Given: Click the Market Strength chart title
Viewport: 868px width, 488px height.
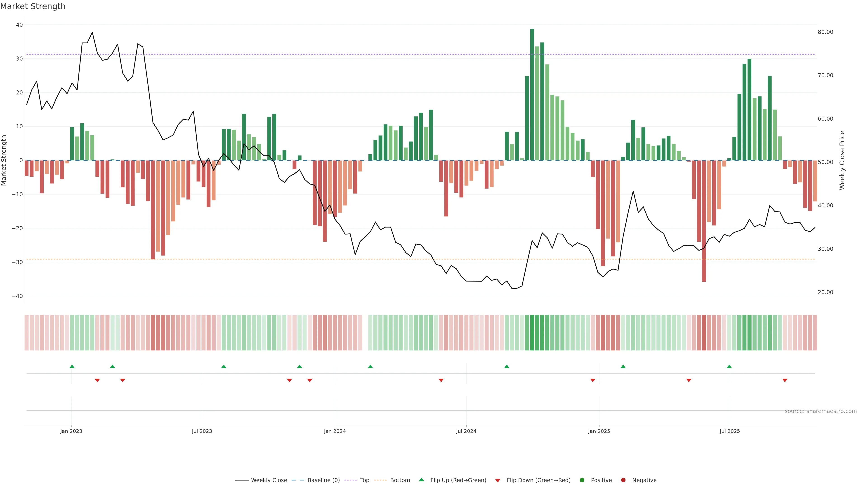Looking at the screenshot, I should (x=33, y=6).
